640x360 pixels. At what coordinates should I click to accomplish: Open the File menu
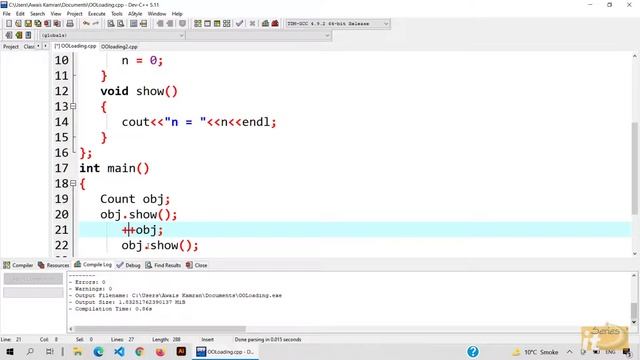pos(7,14)
